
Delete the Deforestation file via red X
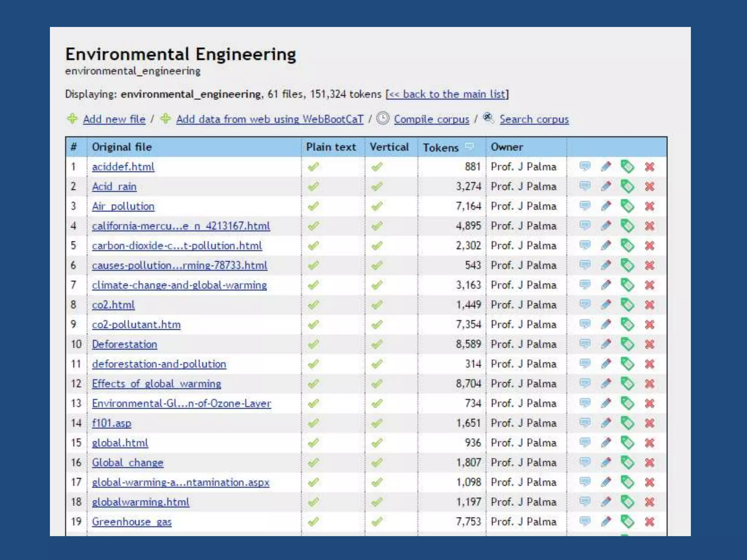(649, 344)
